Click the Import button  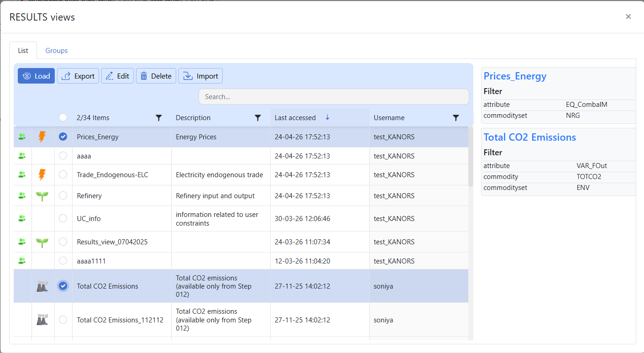click(200, 76)
